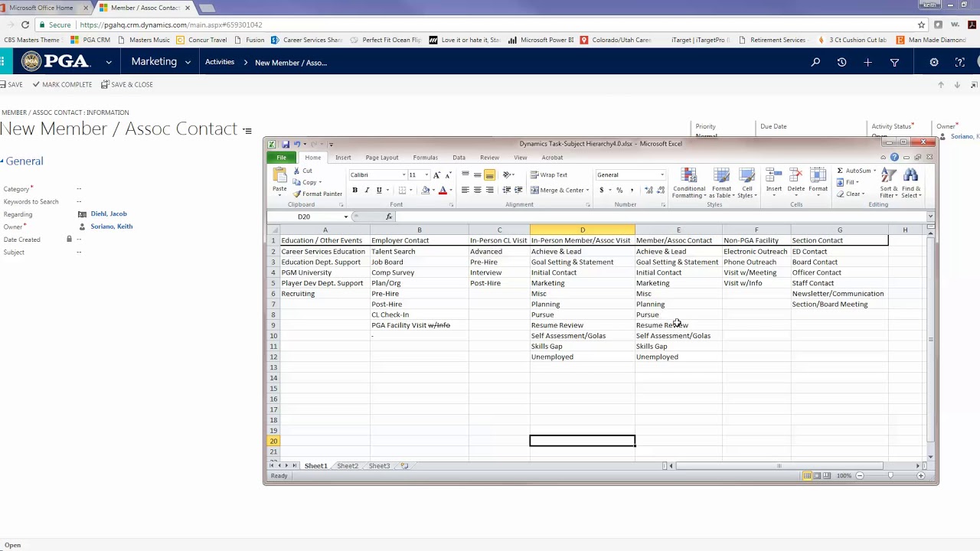Open Cell Styles gallery
980x551 pixels.
(x=747, y=183)
